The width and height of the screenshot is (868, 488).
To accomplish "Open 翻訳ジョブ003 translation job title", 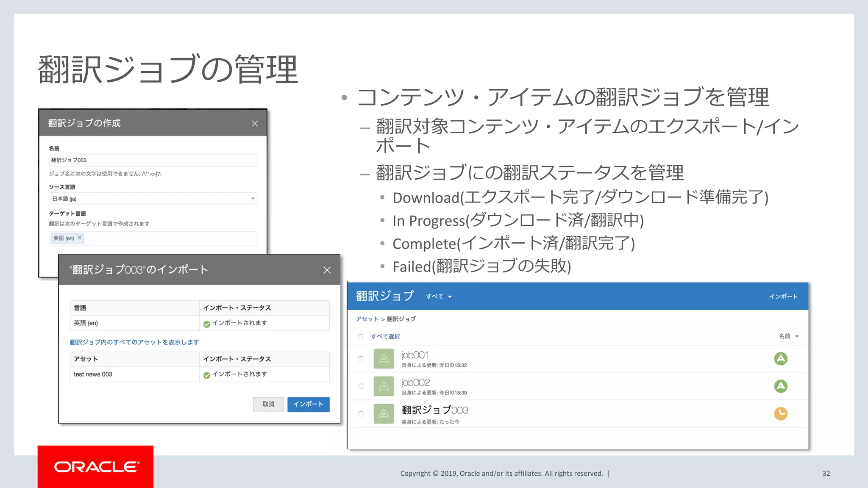I will [x=435, y=410].
